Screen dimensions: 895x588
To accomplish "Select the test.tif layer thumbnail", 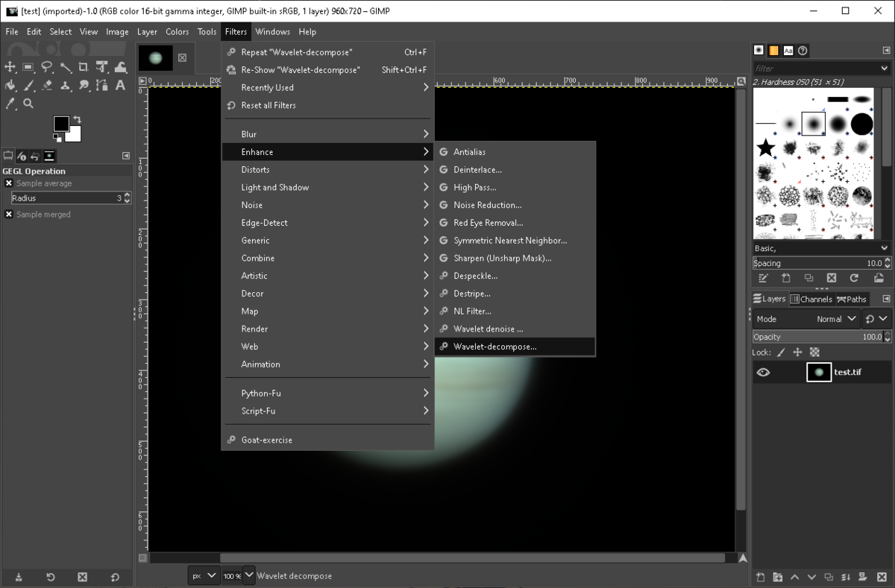I will click(819, 372).
